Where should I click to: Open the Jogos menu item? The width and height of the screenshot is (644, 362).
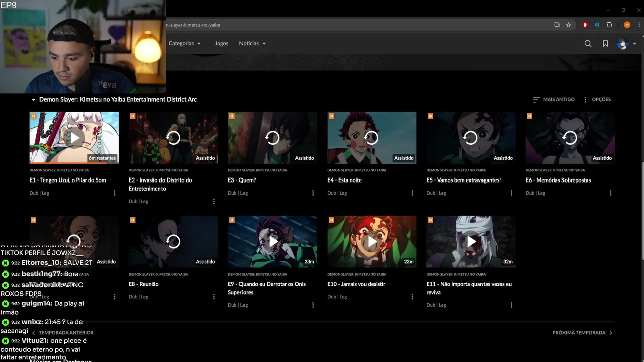click(222, 44)
